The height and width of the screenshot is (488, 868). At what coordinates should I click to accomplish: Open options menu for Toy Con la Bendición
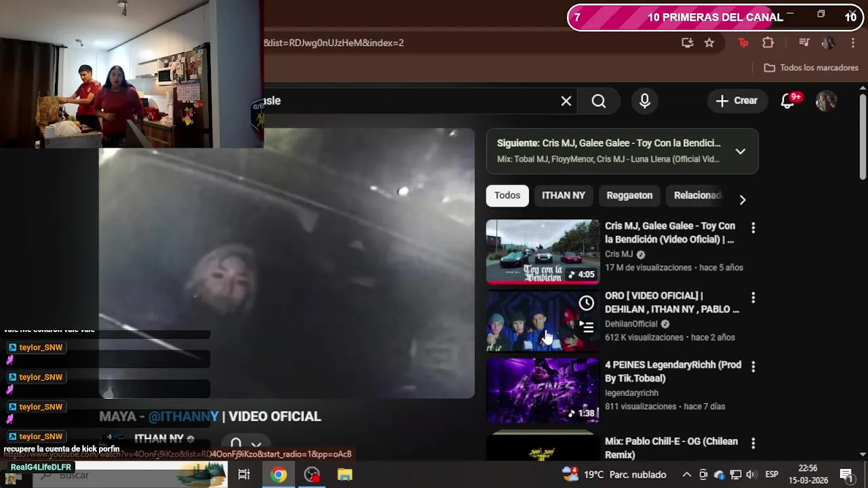tap(753, 228)
